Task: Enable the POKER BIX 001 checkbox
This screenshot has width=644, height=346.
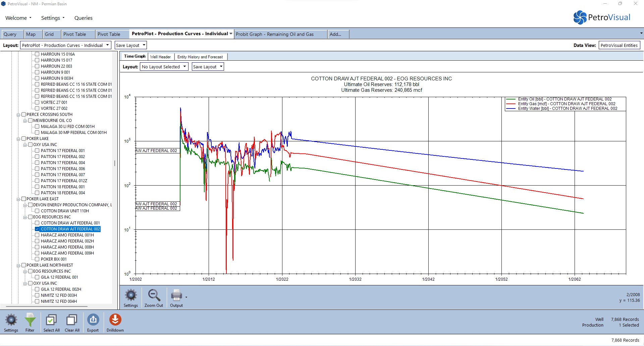Action: (x=37, y=259)
